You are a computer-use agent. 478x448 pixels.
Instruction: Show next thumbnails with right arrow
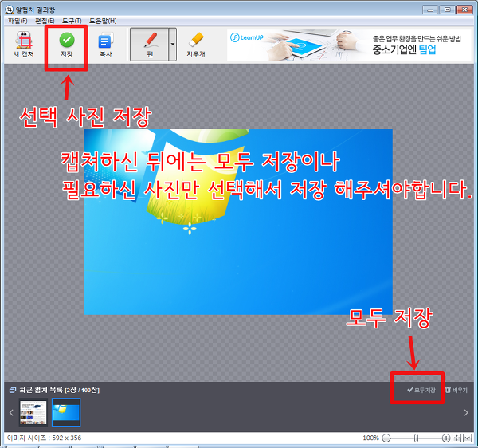coord(466,413)
